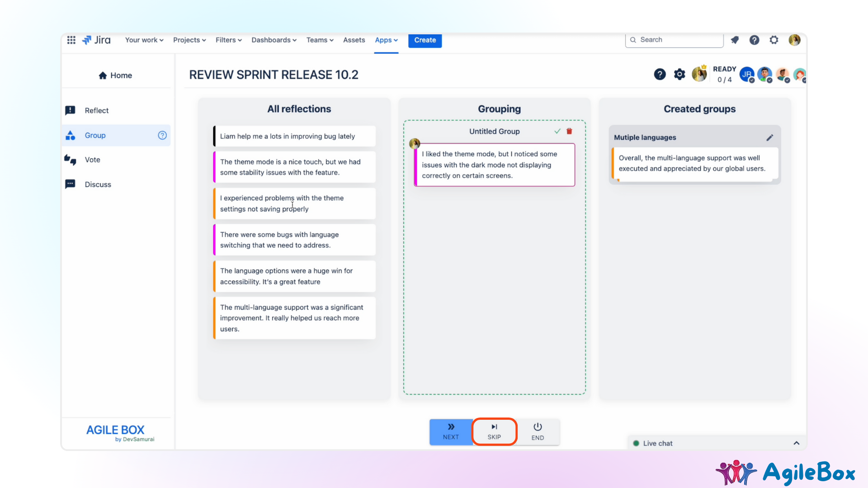Click the Group step help icon
The image size is (868, 488).
point(162,135)
